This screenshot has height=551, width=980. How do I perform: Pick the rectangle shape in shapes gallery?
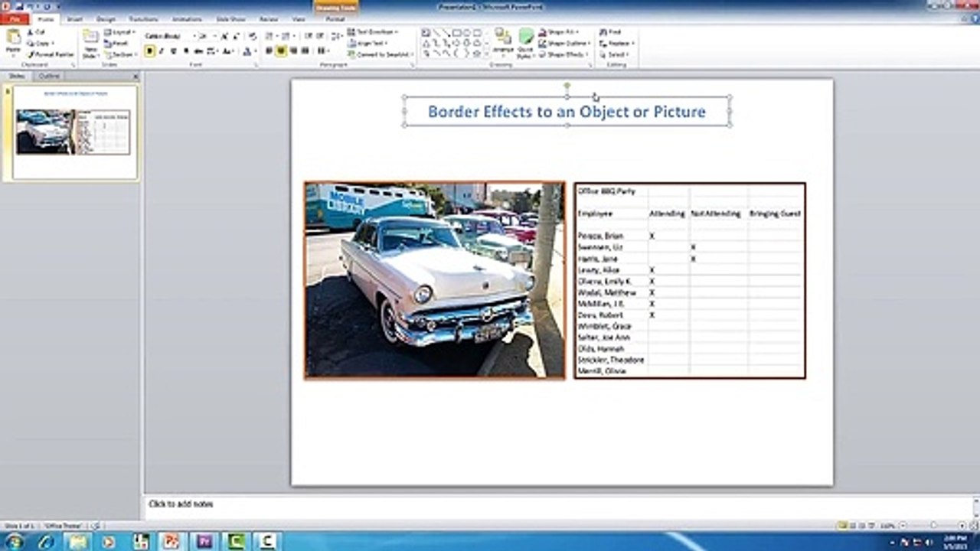[456, 33]
